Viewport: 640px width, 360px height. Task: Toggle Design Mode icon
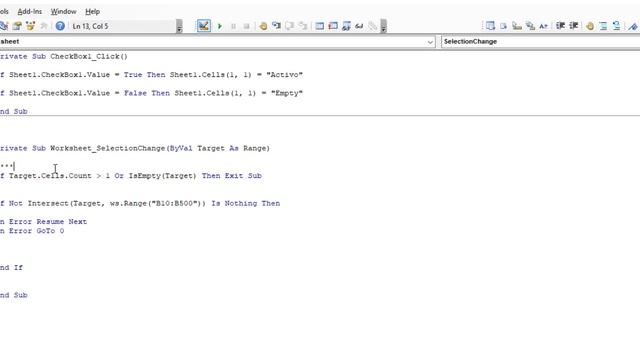[203, 26]
